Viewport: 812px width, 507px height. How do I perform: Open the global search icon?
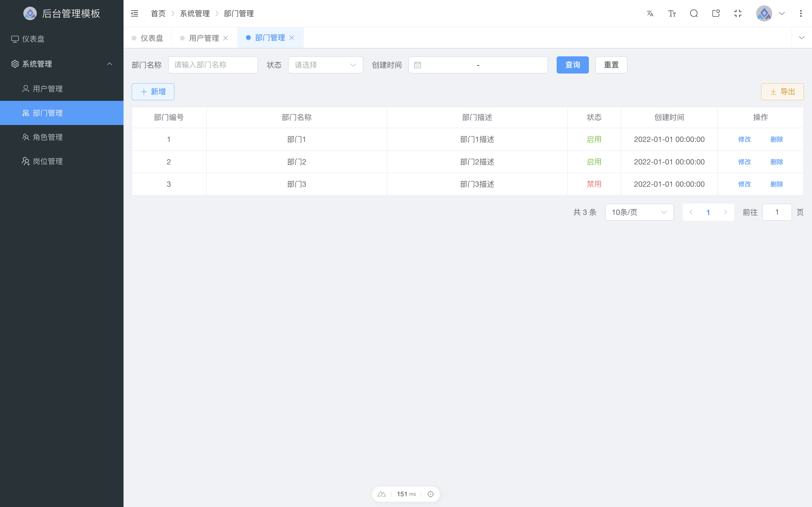(x=694, y=13)
